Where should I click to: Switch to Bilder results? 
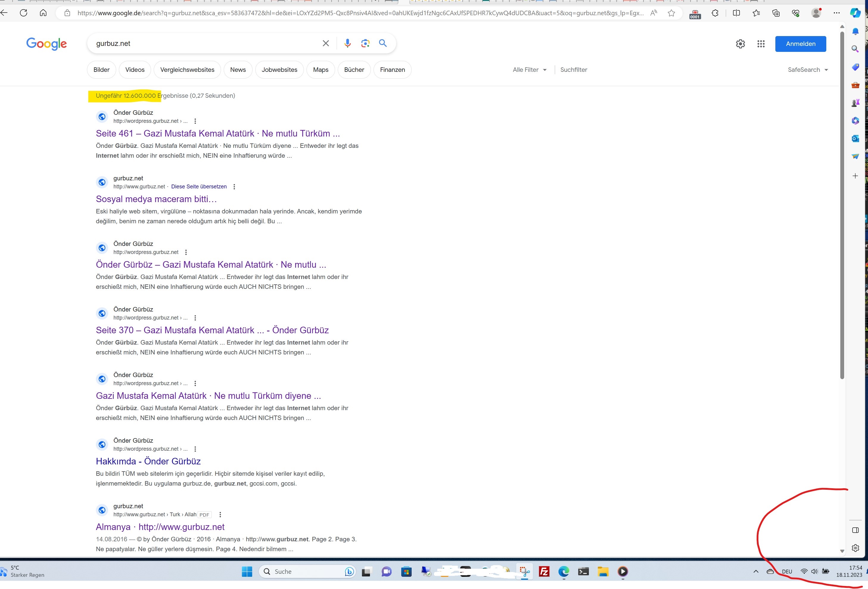point(101,70)
